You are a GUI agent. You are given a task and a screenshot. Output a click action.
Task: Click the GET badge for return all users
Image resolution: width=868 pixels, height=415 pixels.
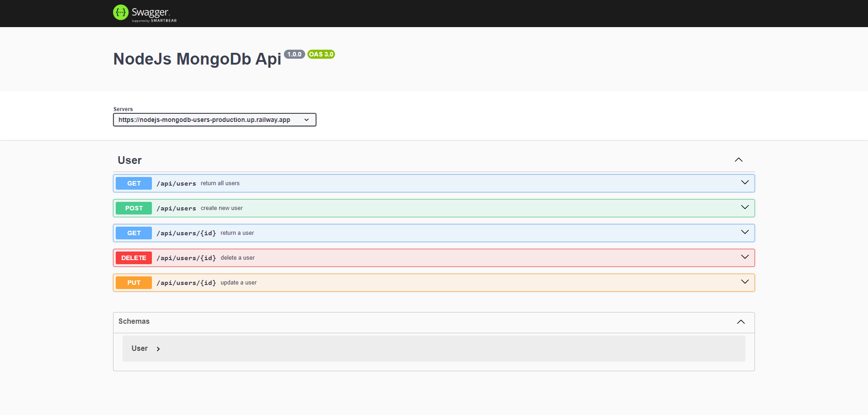click(x=134, y=183)
